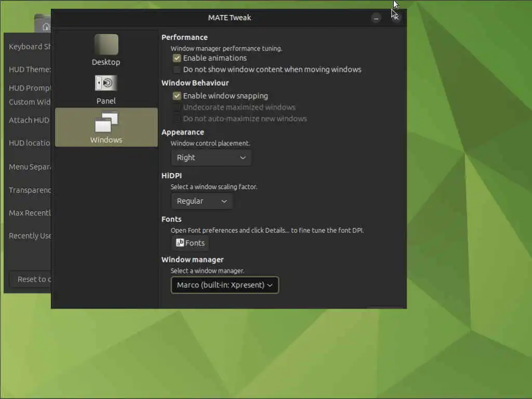
Task: Click the Menu Separ... label in background window
Action: pos(30,167)
